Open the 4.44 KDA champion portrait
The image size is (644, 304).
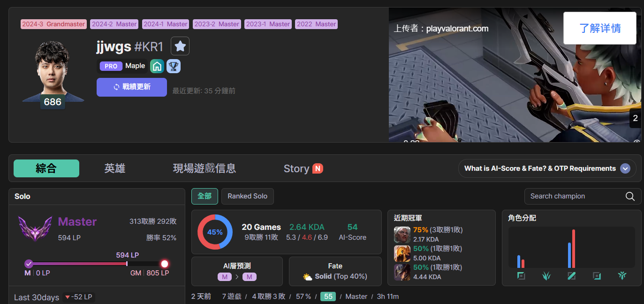[402, 272]
